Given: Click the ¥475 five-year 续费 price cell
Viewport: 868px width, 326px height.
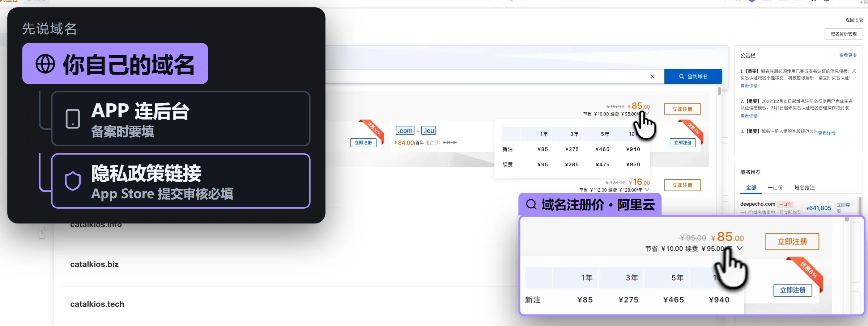Looking at the screenshot, I should coord(603,164).
